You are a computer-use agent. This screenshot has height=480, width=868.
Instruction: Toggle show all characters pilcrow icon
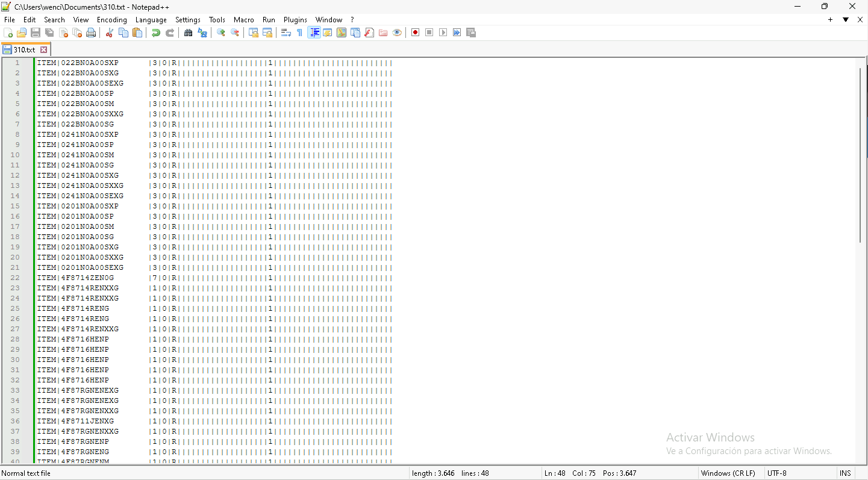click(x=300, y=33)
